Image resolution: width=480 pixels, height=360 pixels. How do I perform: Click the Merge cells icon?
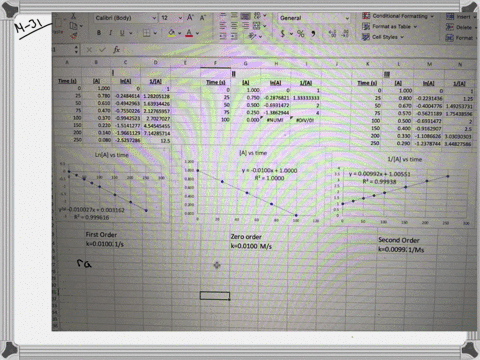pyautogui.click(x=256, y=25)
